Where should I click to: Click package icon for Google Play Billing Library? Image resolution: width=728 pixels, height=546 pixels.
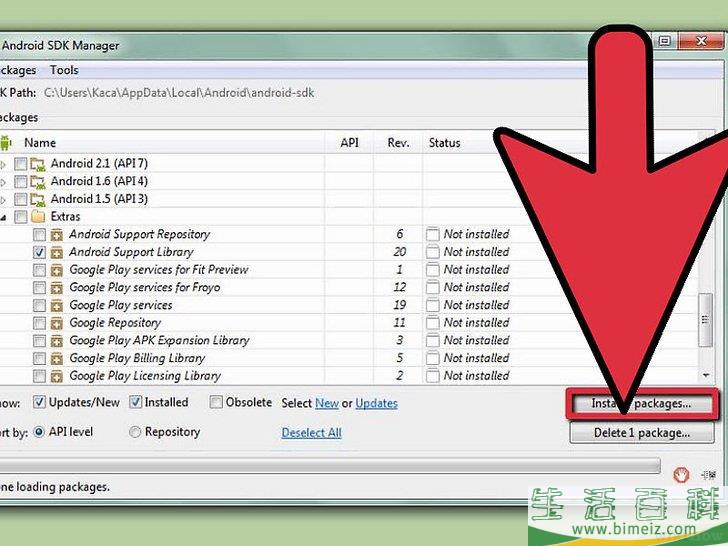click(x=57, y=358)
